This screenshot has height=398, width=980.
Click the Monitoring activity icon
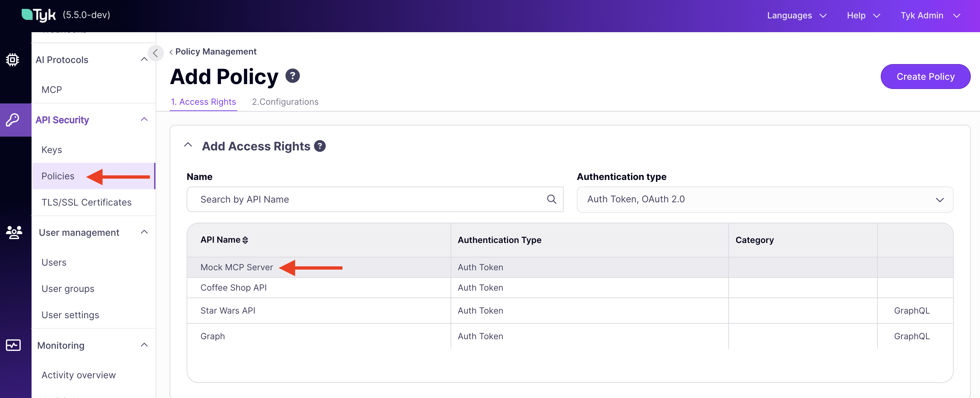click(13, 345)
